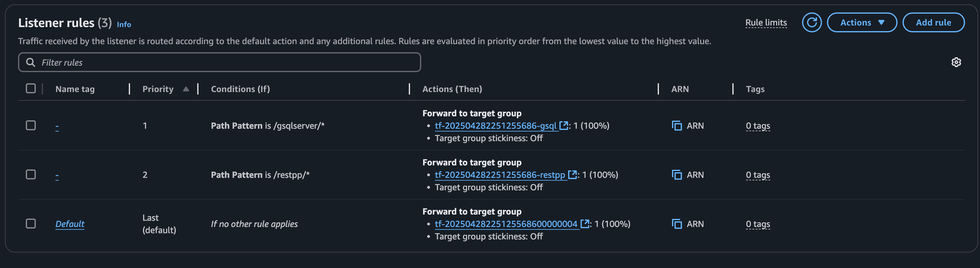Click the search magnifier icon in the filter
The height and width of the screenshot is (268, 980).
pos(30,62)
